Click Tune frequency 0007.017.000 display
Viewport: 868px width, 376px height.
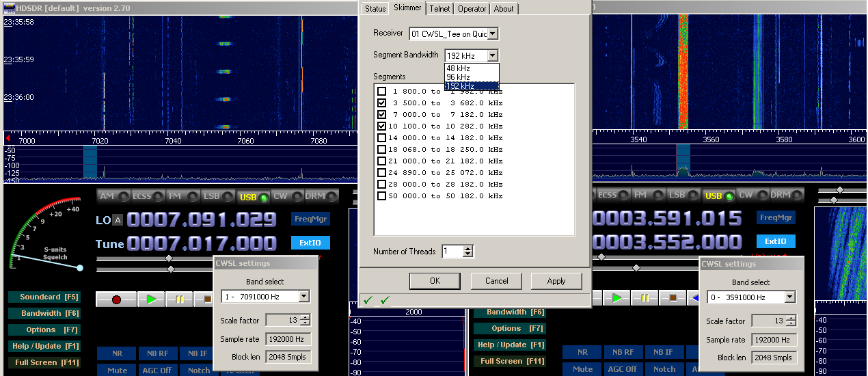click(x=202, y=243)
